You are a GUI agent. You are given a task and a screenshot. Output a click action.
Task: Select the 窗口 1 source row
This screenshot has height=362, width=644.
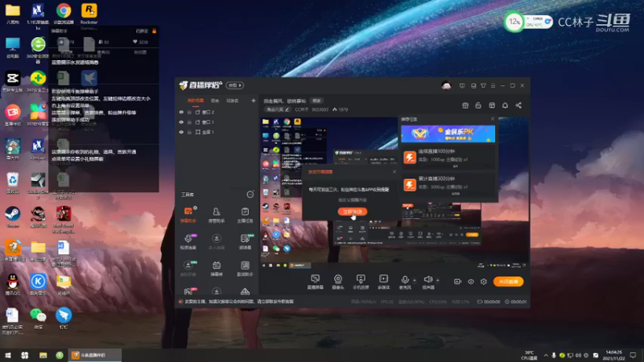coord(217,122)
